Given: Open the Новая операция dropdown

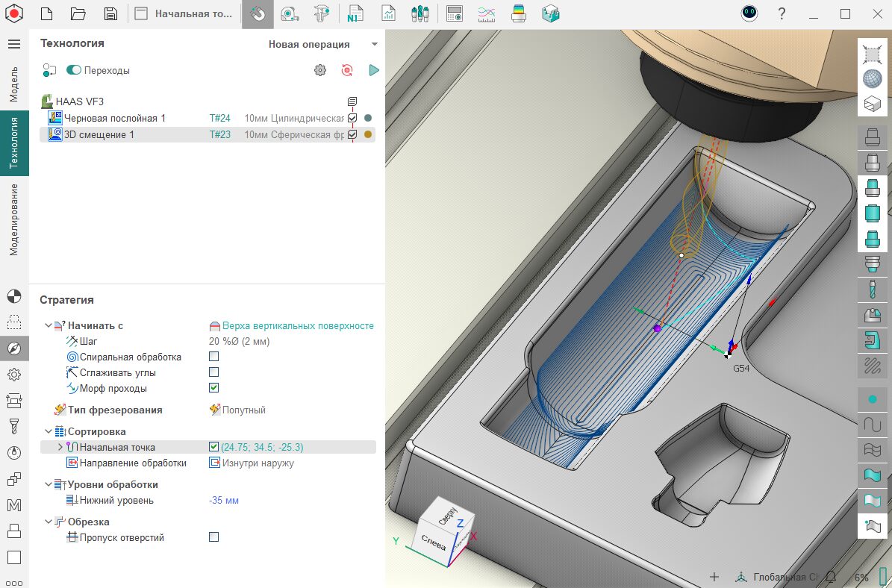Looking at the screenshot, I should 322,44.
